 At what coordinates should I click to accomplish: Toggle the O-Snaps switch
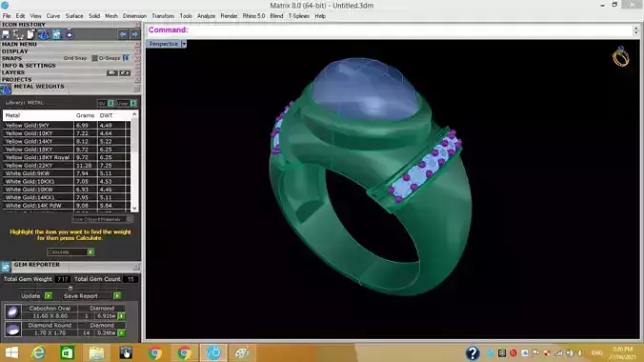[x=126, y=58]
